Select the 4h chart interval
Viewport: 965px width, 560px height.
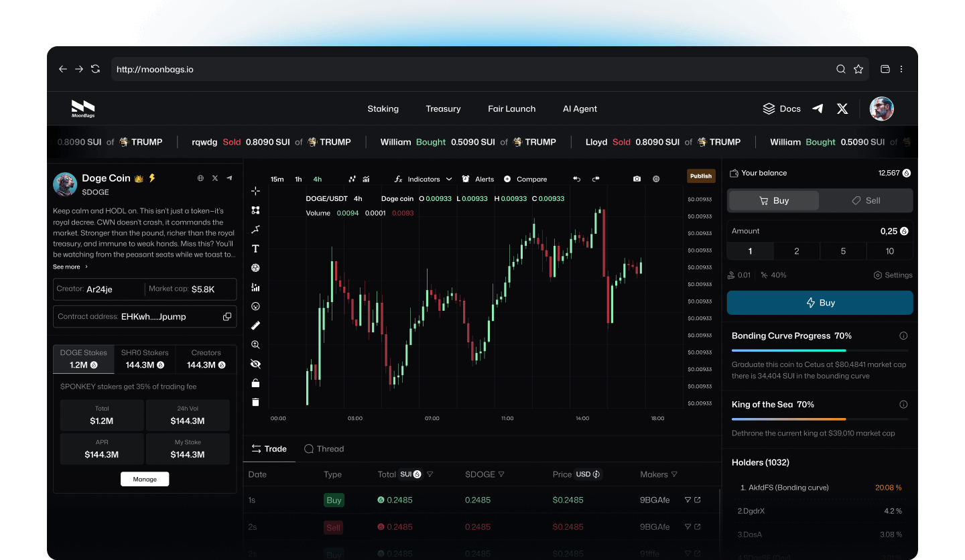[x=318, y=179]
